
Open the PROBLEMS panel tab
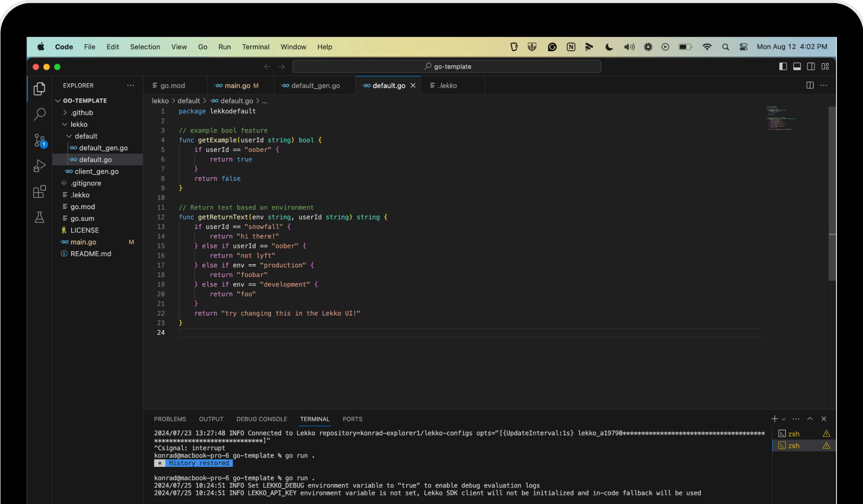pyautogui.click(x=170, y=419)
